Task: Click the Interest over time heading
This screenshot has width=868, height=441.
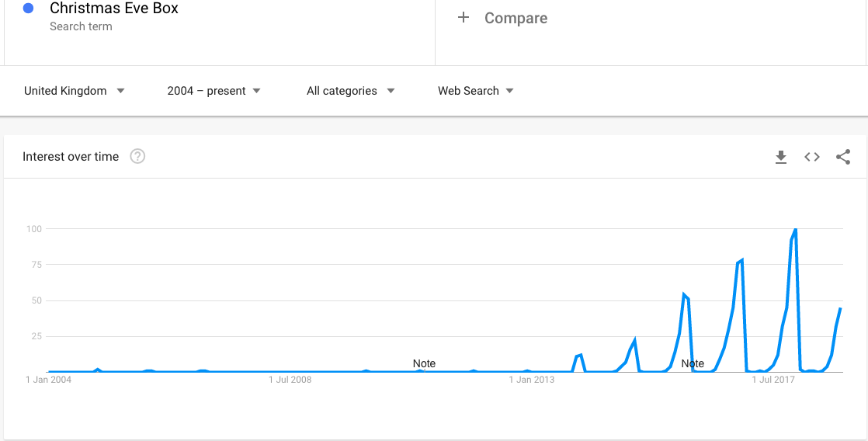Action: [71, 157]
